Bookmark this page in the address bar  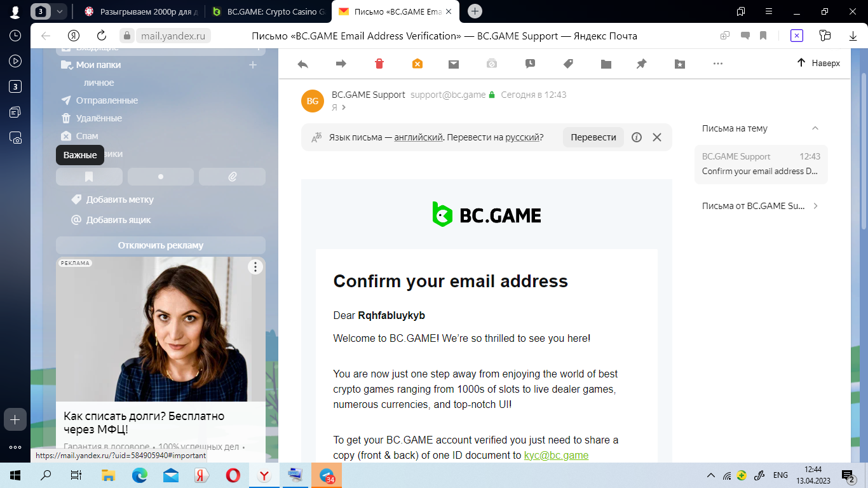point(763,36)
